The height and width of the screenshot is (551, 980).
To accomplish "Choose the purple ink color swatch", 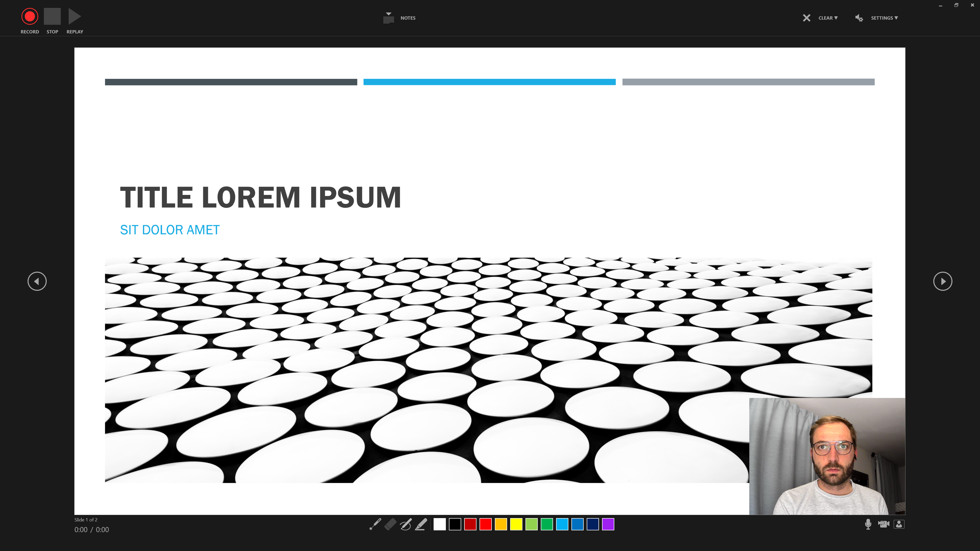I will (608, 524).
